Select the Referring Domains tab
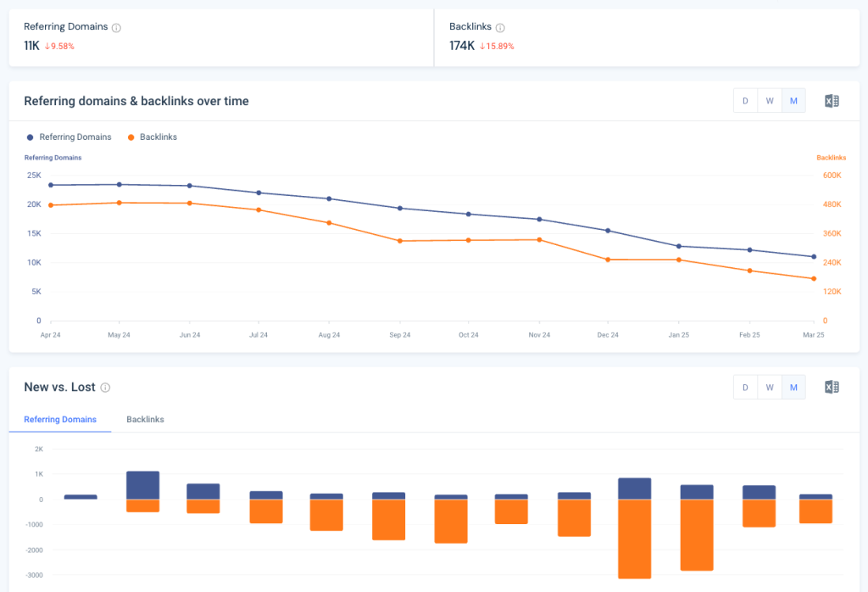 point(59,419)
